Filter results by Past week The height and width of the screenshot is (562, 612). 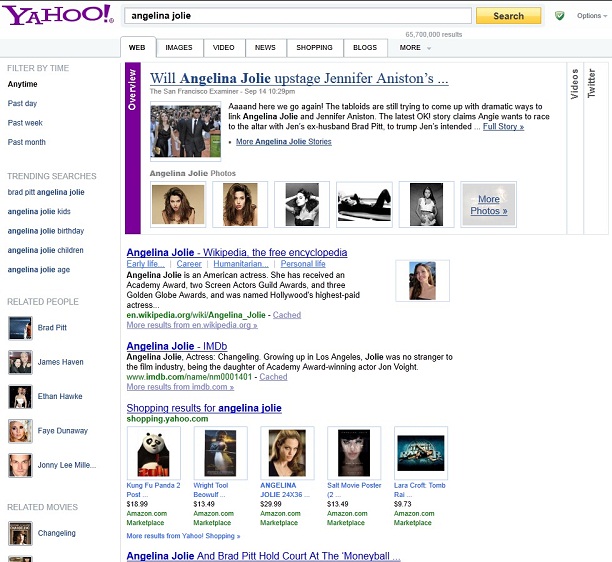pyautogui.click(x=25, y=123)
